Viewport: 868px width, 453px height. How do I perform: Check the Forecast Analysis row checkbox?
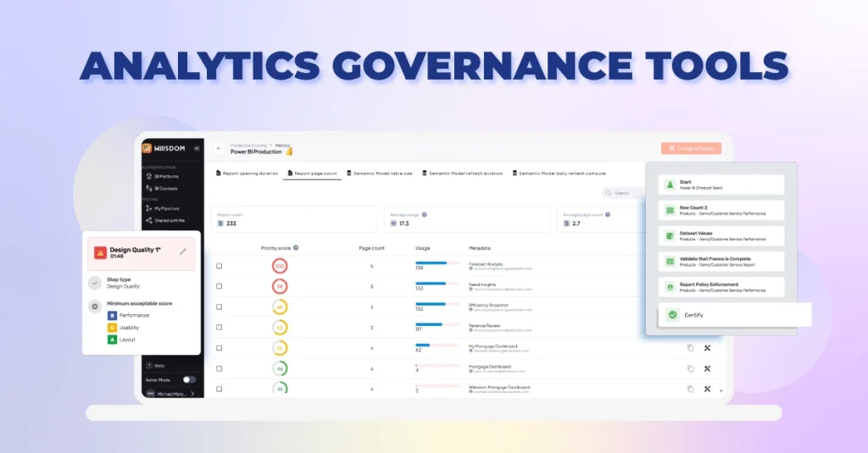pos(220,266)
